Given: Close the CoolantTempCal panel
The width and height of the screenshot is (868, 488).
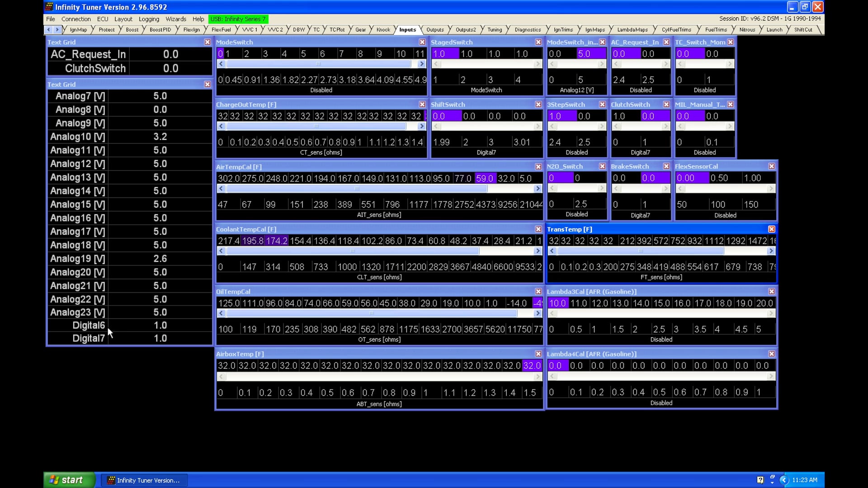Looking at the screenshot, I should [538, 229].
